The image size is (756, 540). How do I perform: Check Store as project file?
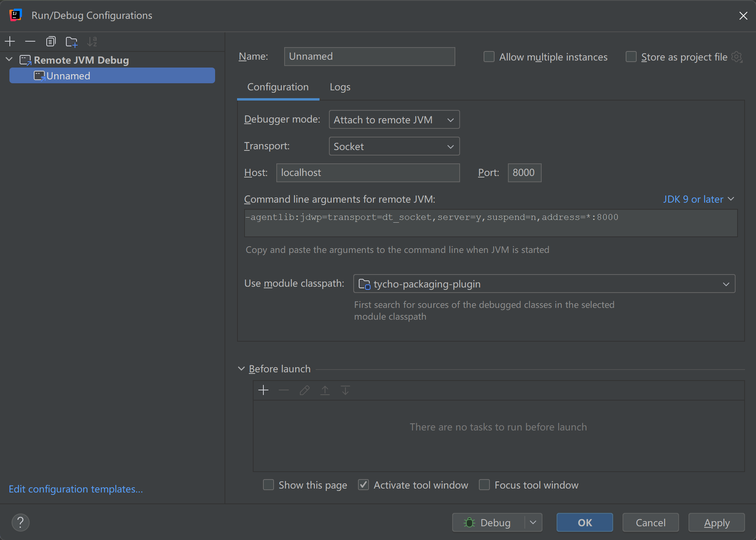tap(631, 57)
